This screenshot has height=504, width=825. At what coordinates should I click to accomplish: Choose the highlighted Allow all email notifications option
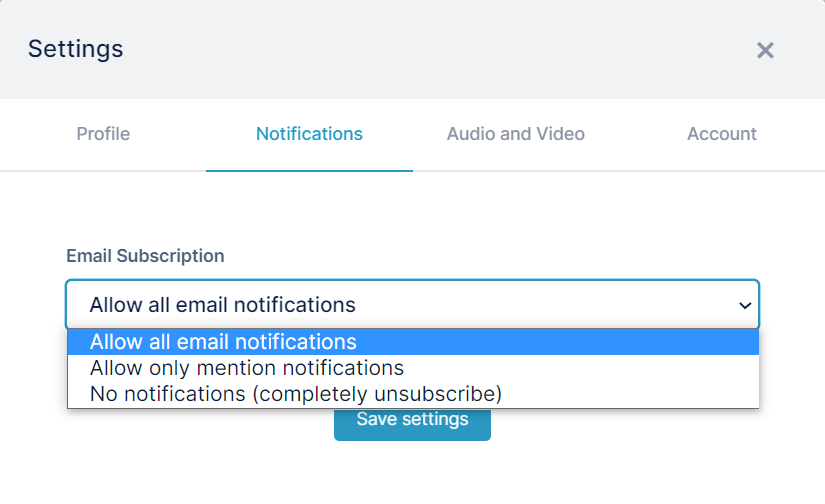413,342
